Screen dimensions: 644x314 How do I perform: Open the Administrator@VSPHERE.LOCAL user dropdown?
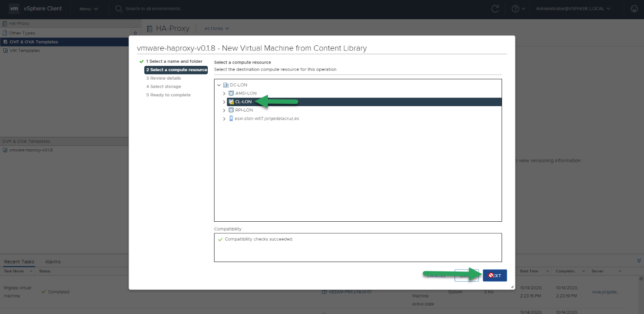coord(573,9)
